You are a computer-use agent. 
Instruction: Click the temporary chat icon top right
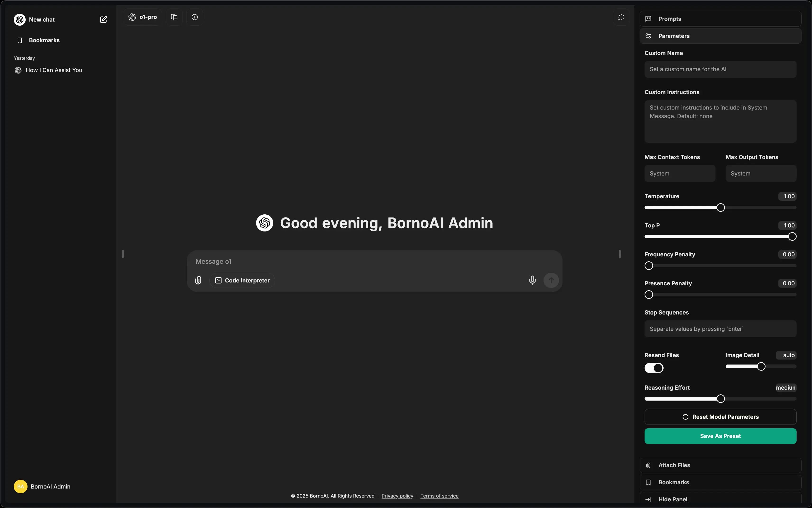[621, 17]
